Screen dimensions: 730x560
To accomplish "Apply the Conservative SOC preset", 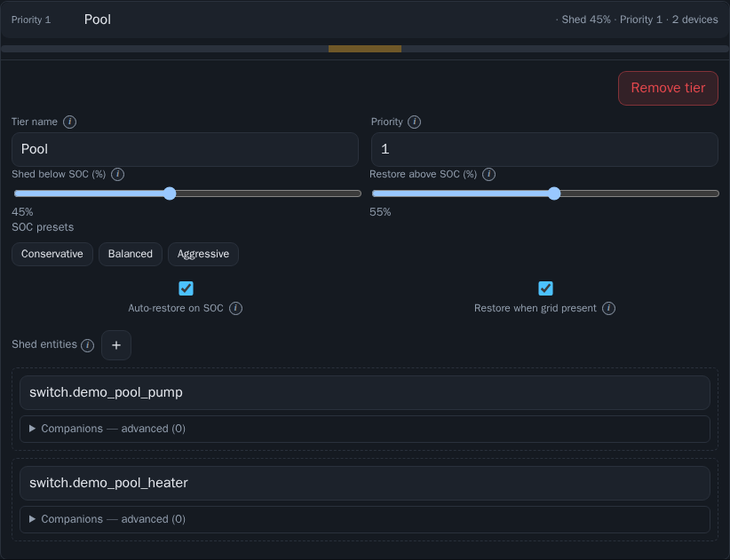I will tap(52, 254).
